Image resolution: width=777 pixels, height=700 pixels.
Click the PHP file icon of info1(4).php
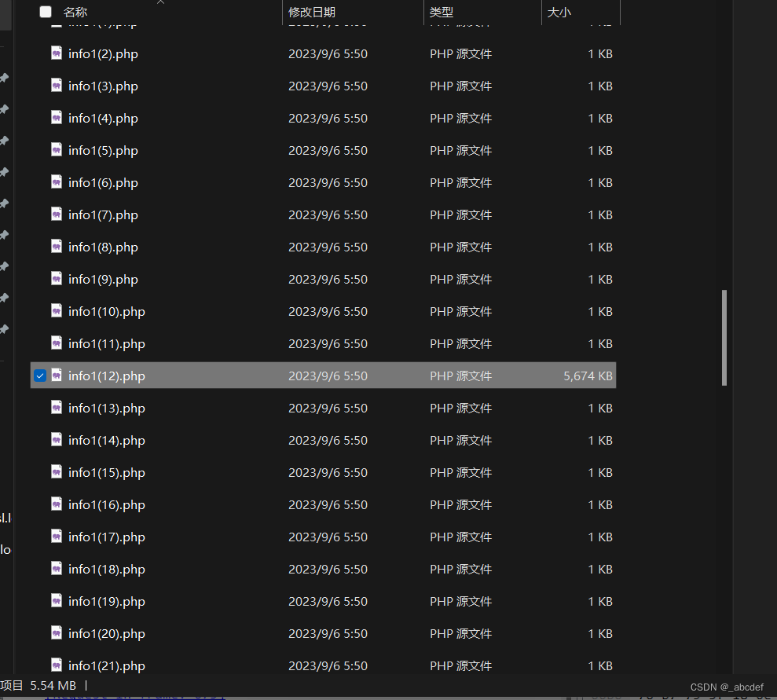[57, 117]
